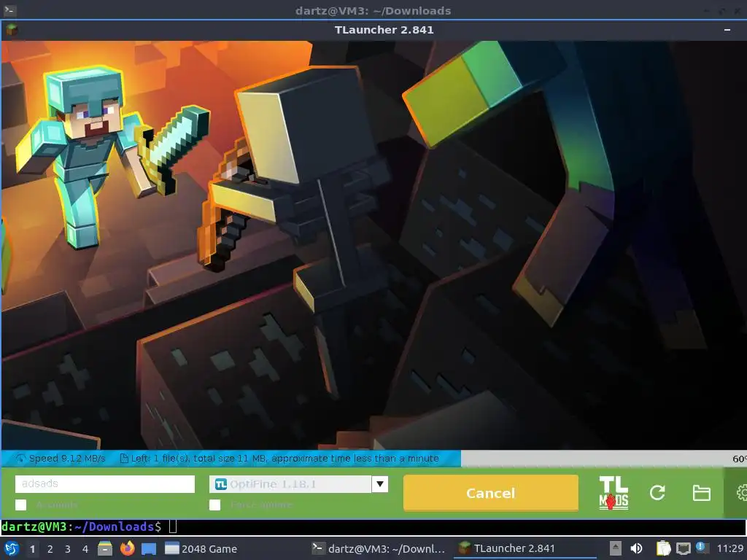Screen dimensions: 747x560
Task: Open the game folder icon
Action: [701, 493]
